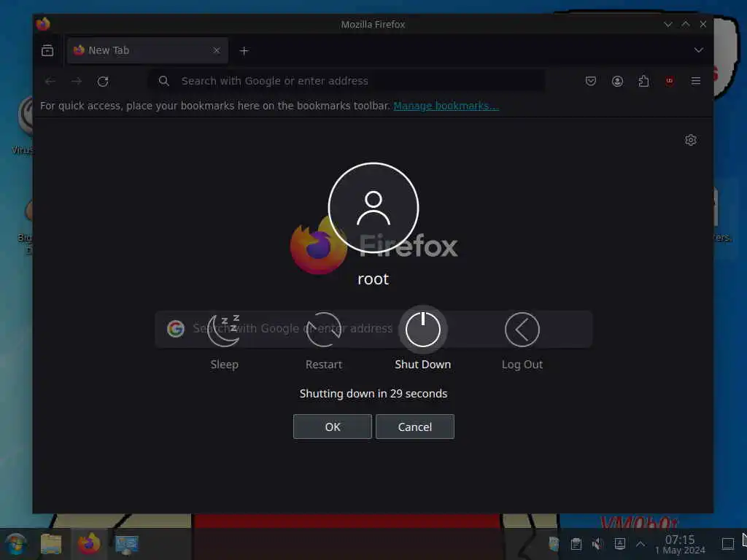Expand the hidden system tray icons arrow

[640, 544]
